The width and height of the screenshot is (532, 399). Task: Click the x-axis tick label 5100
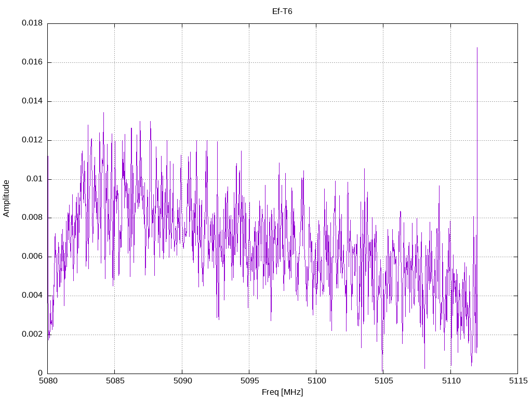coord(317,381)
